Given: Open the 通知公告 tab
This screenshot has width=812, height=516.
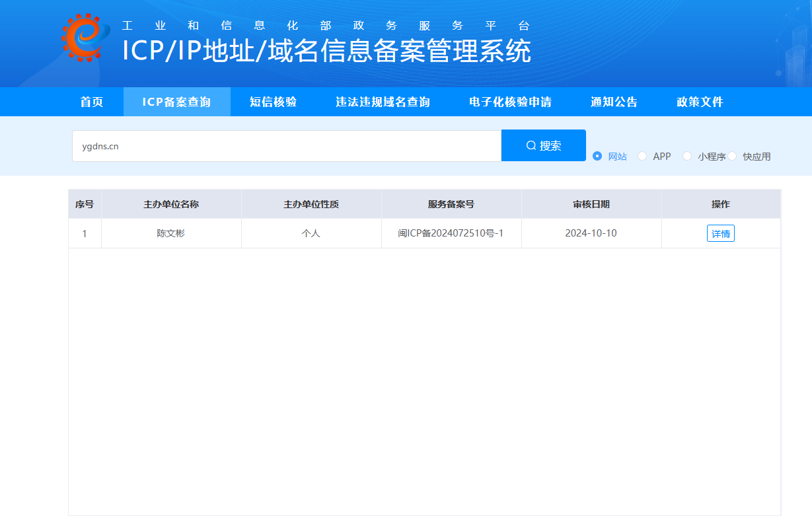Looking at the screenshot, I should tap(614, 102).
